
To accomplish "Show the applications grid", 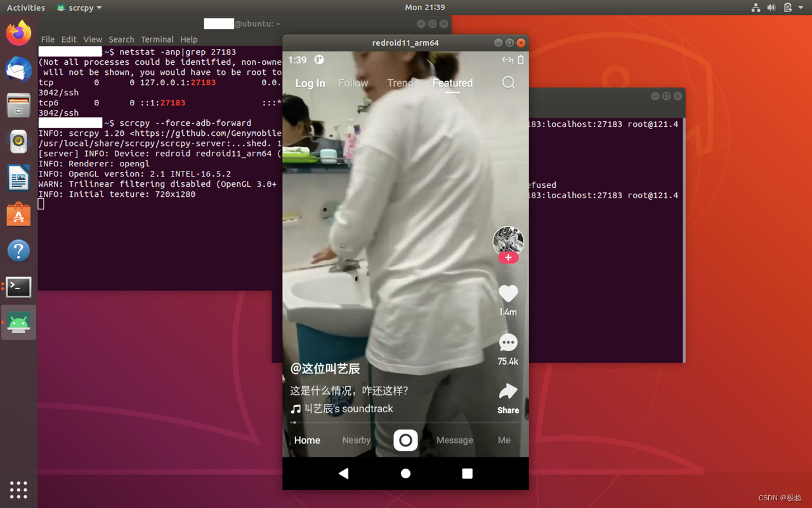I will [18, 490].
